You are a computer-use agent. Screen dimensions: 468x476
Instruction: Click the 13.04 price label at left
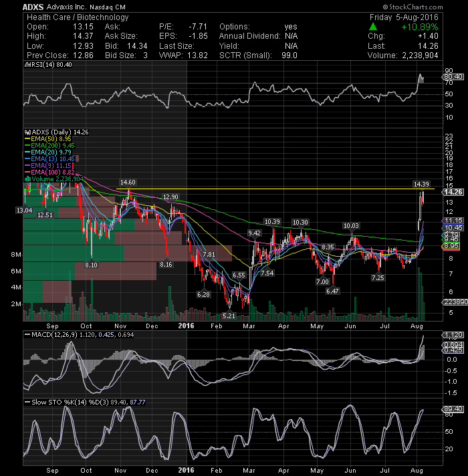click(24, 210)
